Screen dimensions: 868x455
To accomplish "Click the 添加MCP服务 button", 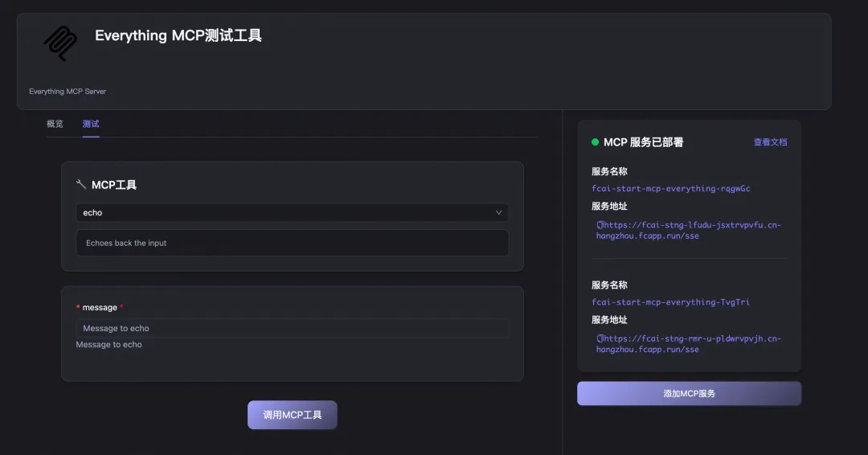I will point(690,394).
